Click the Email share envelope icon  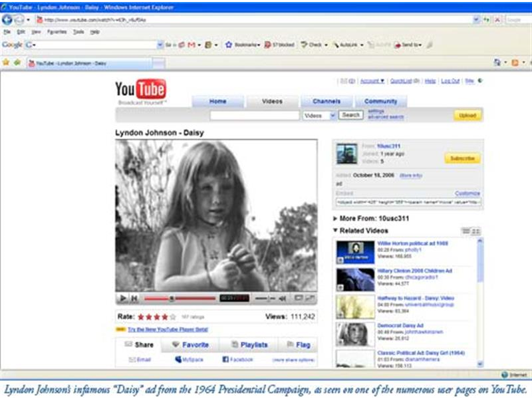coord(132,360)
